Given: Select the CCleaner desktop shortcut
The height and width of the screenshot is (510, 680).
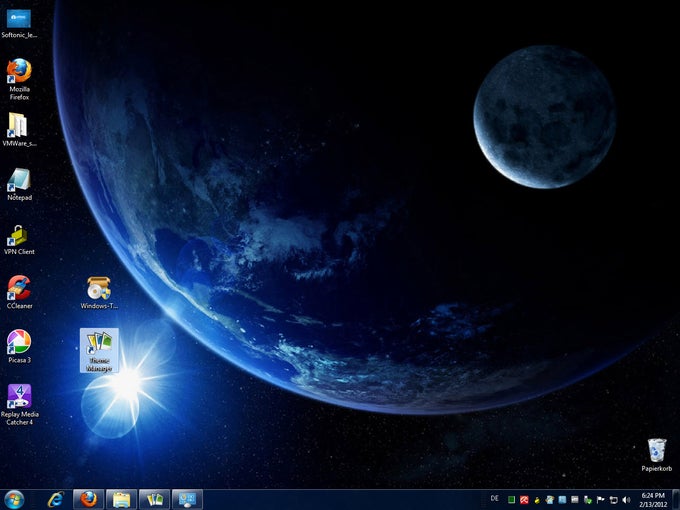Looking at the screenshot, I should [x=19, y=292].
